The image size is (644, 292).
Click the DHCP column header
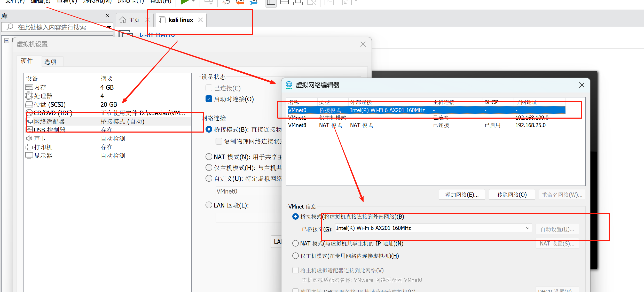click(498, 102)
